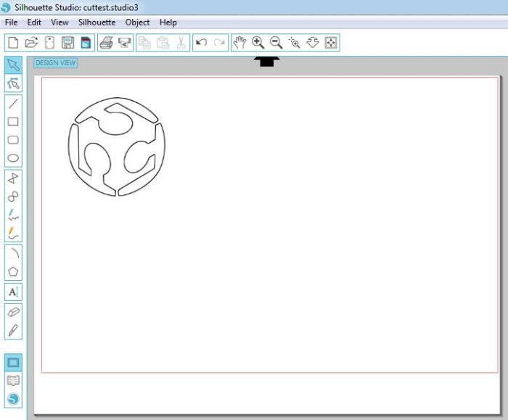Select the Smooth Freehand tool
This screenshot has width=508, height=420.
(13, 233)
